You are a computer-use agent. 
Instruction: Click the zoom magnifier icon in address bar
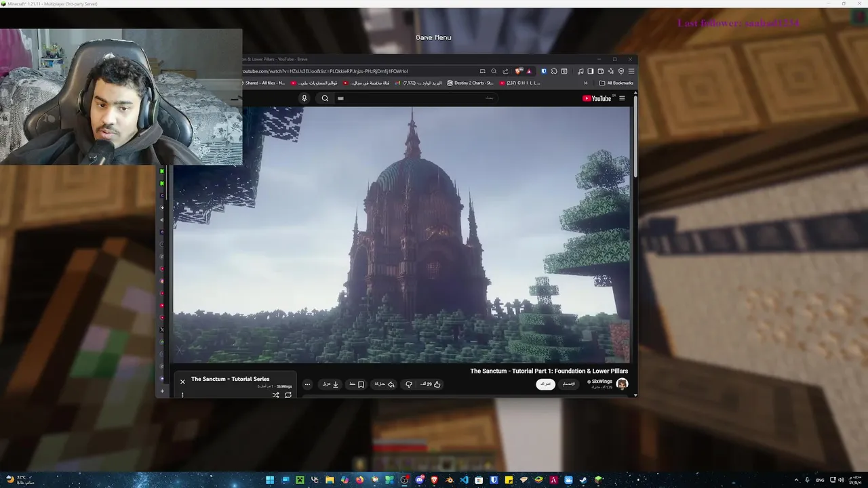pos(494,71)
